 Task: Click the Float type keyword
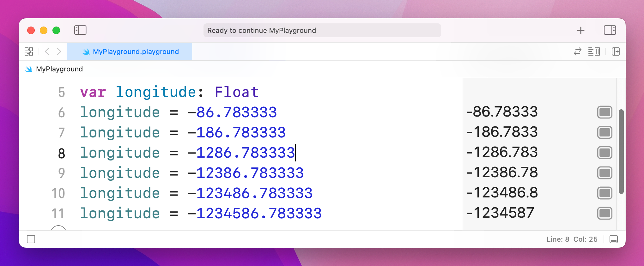(x=237, y=92)
